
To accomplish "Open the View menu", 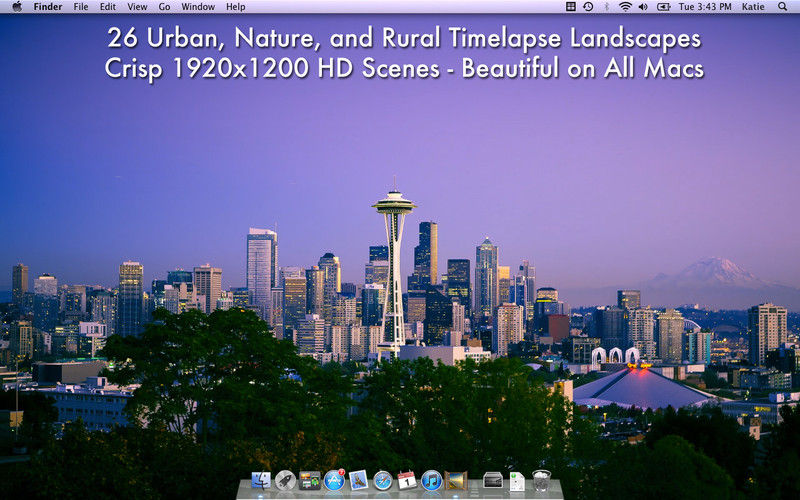I will 137,7.
